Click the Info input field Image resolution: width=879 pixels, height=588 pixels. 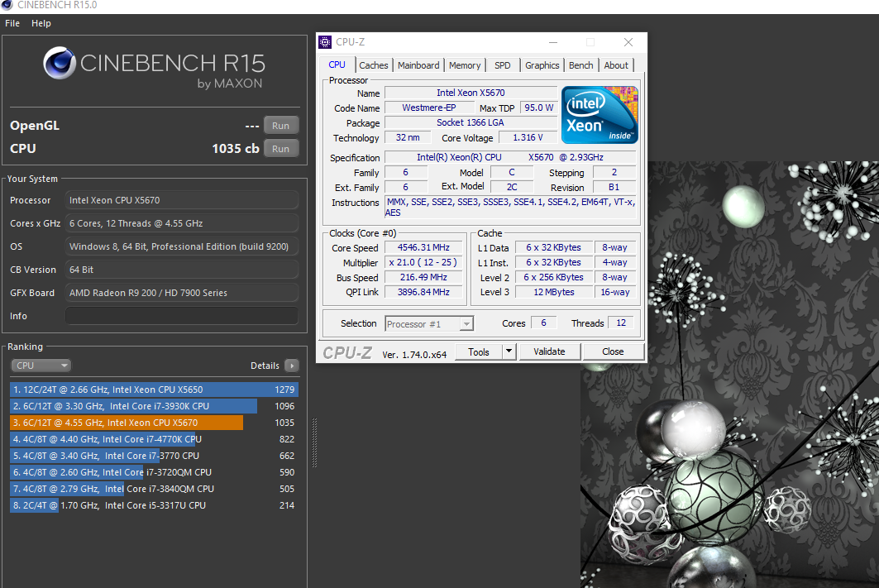point(182,316)
